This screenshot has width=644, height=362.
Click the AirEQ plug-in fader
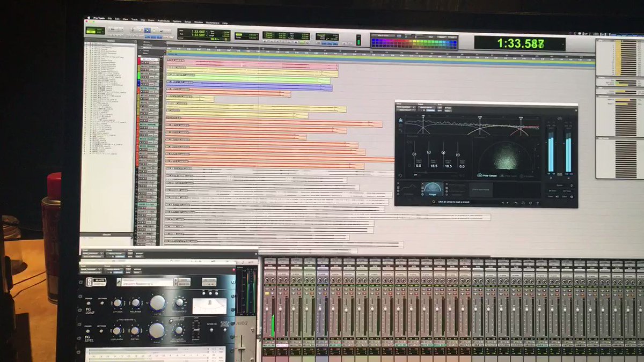tap(241, 348)
